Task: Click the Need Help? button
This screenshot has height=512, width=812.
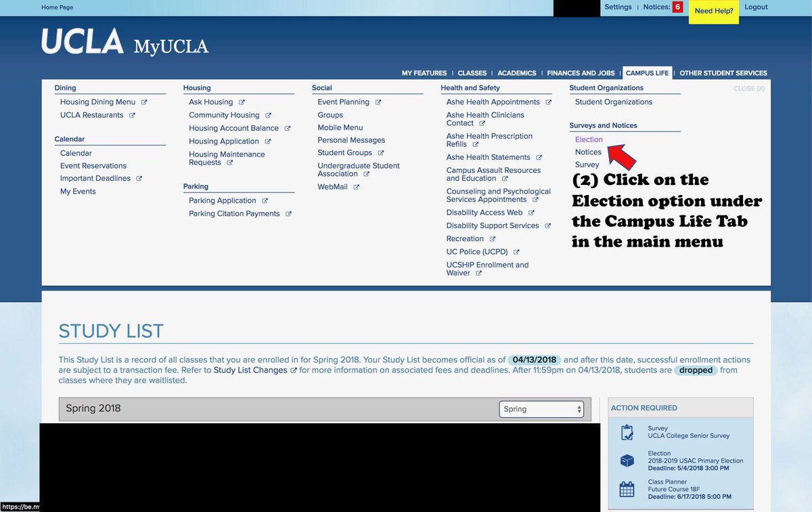Action: [x=713, y=12]
